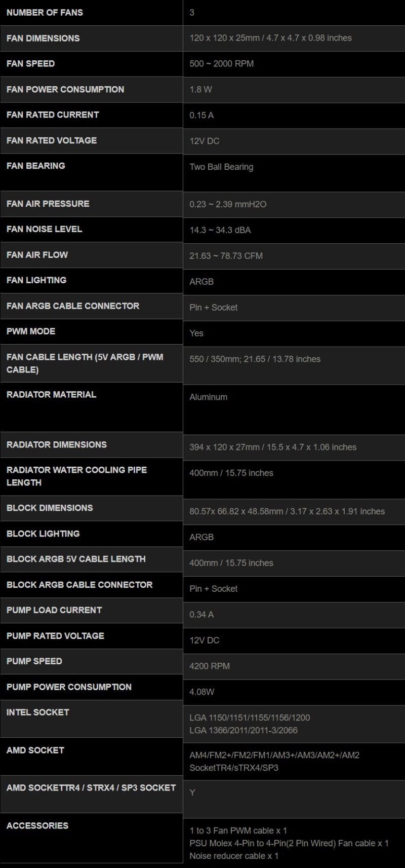Select the Aluminum radiator material value
Image resolution: width=405 pixels, height=868 pixels.
coord(208,397)
